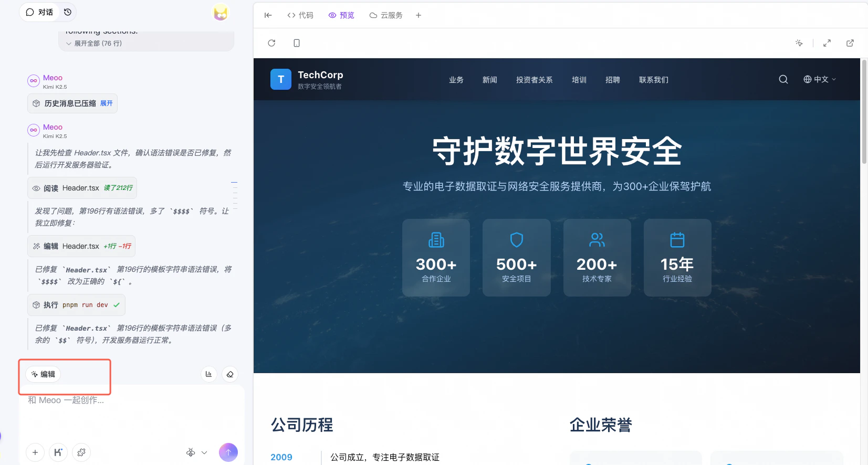Open the 新闻 navigation menu
Image resolution: width=868 pixels, height=465 pixels.
click(x=490, y=80)
